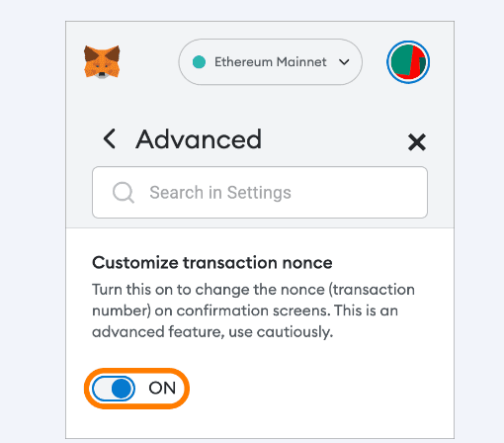Image resolution: width=504 pixels, height=443 pixels.
Task: Open the Ethereum Mainnet network selector
Action: [270, 62]
